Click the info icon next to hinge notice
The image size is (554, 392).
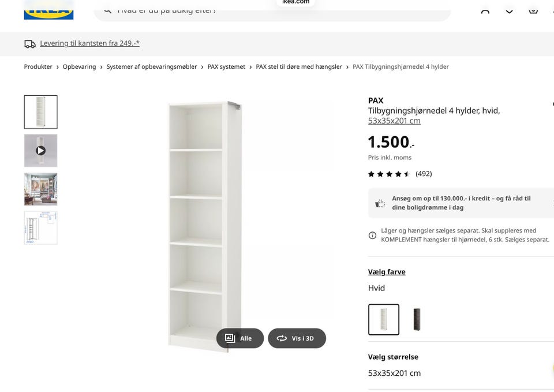click(372, 235)
